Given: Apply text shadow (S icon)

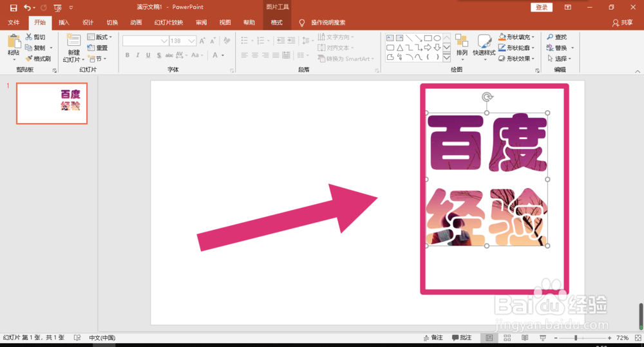Looking at the screenshot, I should [158, 55].
